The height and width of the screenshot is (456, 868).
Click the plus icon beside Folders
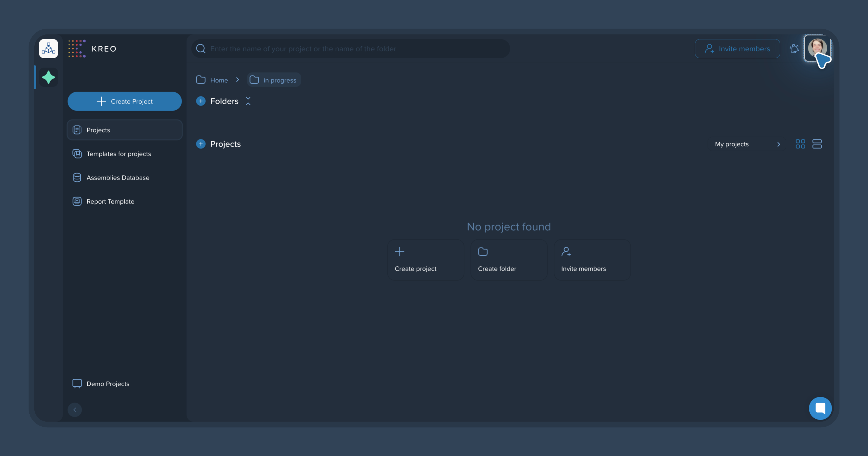pyautogui.click(x=201, y=101)
